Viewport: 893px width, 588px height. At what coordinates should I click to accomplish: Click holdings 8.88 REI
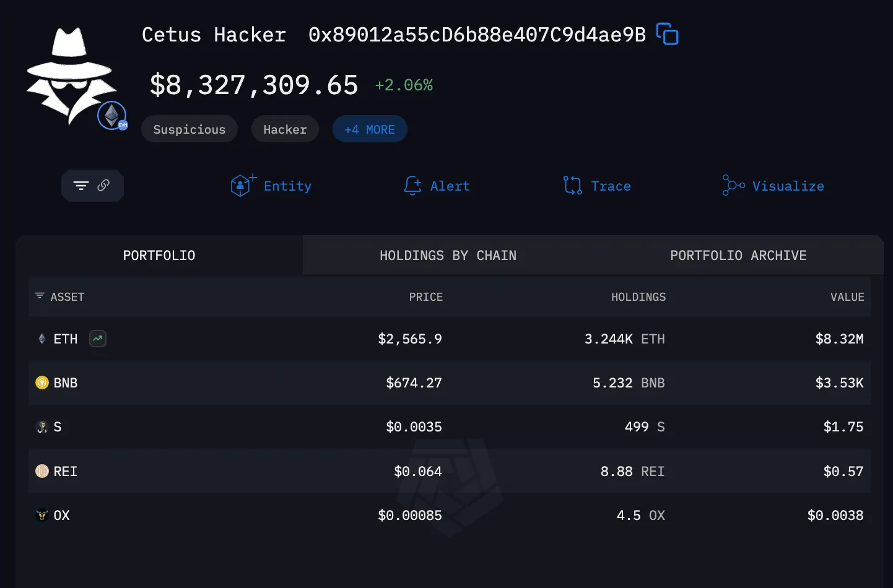pos(633,471)
